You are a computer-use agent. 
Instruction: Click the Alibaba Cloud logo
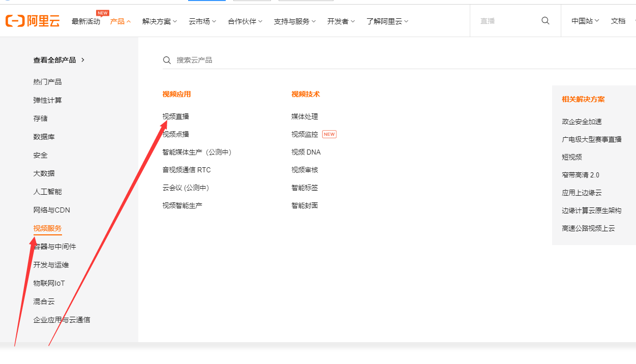(x=33, y=21)
